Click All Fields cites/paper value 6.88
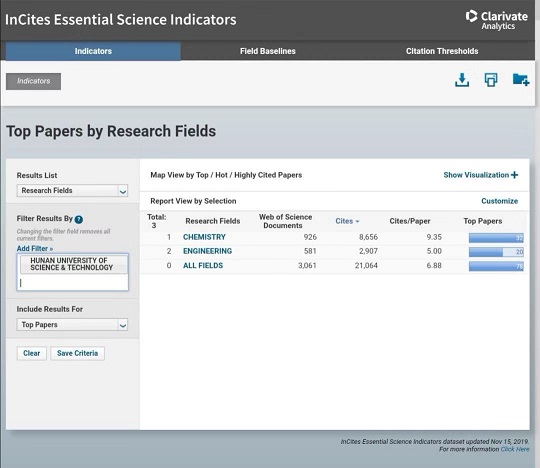The height and width of the screenshot is (468, 540). [x=434, y=266]
